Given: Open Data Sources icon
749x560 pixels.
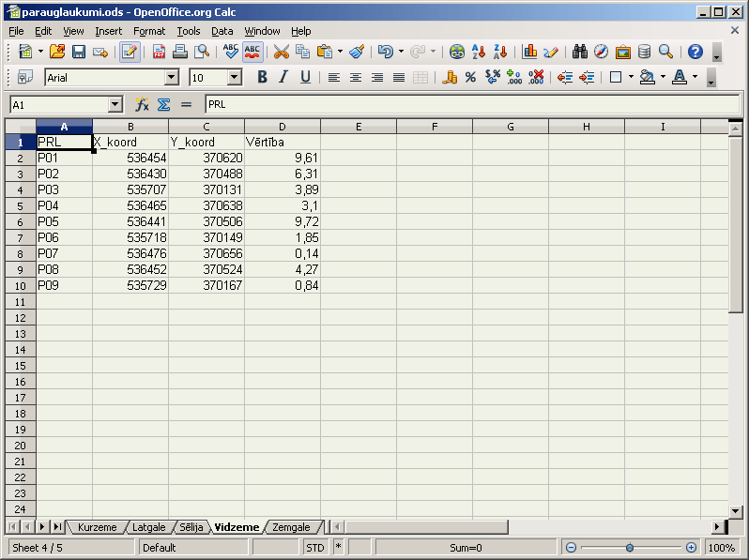Looking at the screenshot, I should tap(645, 52).
